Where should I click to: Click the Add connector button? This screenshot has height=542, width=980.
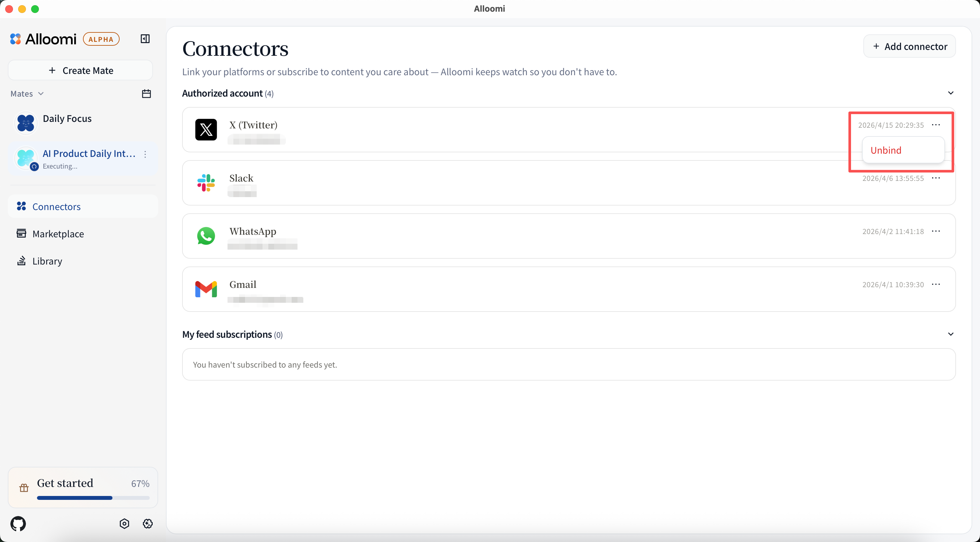tap(909, 46)
